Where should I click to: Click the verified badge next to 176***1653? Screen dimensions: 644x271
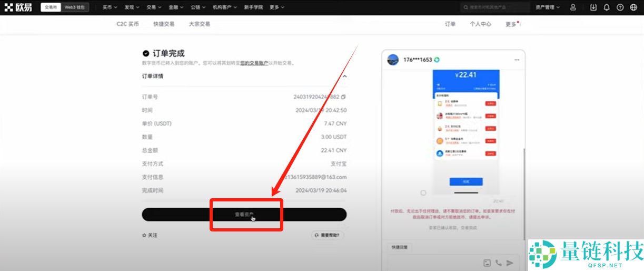437,60
